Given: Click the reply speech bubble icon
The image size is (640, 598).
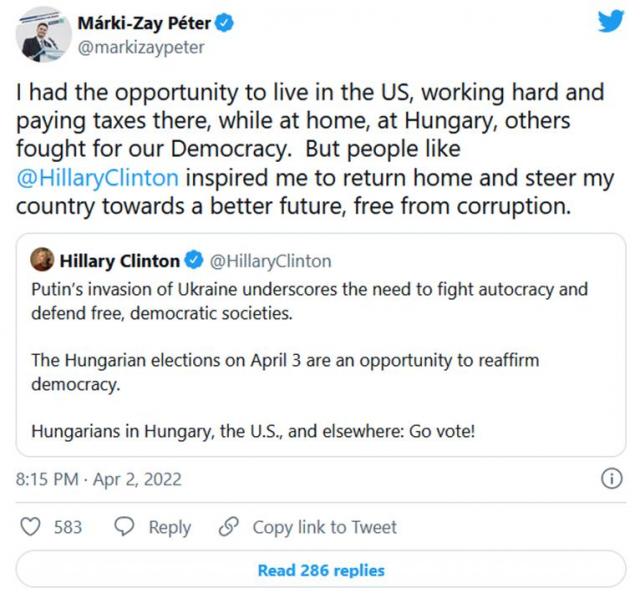Looking at the screenshot, I should [x=125, y=527].
